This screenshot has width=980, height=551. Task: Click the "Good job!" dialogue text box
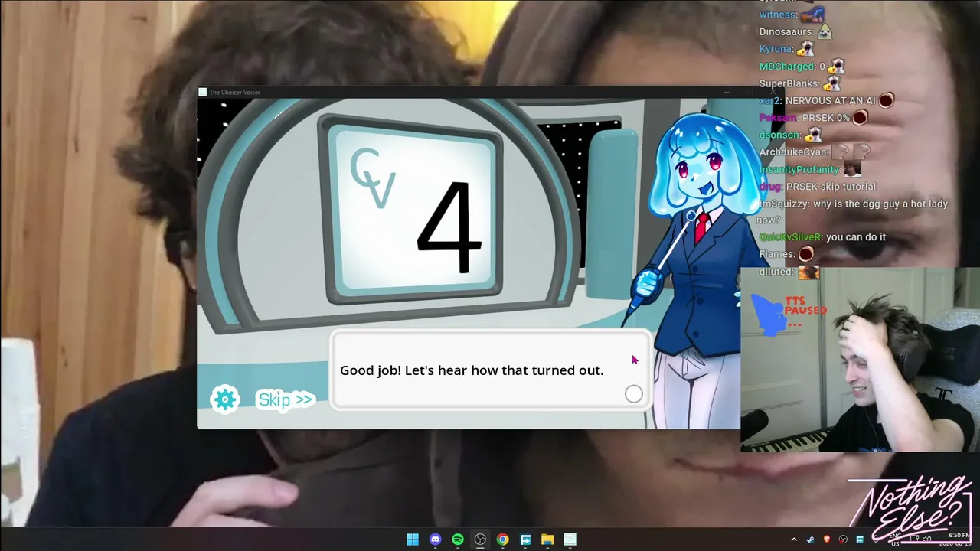(x=491, y=370)
